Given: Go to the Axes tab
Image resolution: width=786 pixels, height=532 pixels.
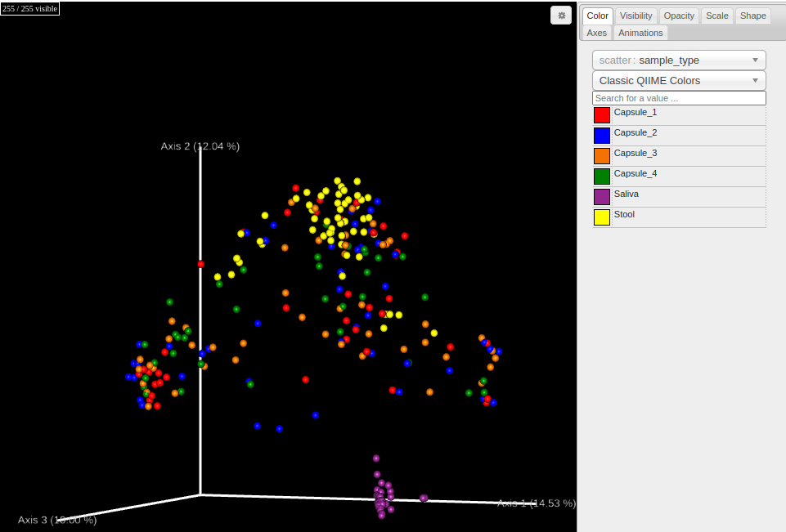Looking at the screenshot, I should coord(596,33).
